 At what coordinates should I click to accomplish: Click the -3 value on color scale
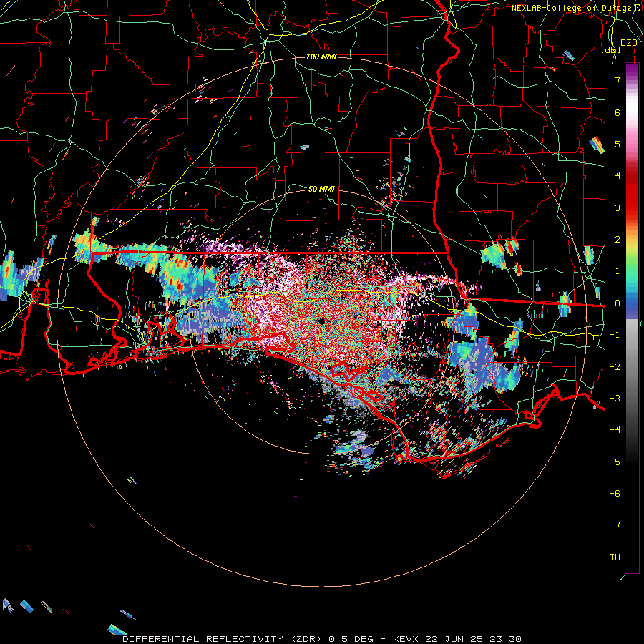[x=615, y=399]
